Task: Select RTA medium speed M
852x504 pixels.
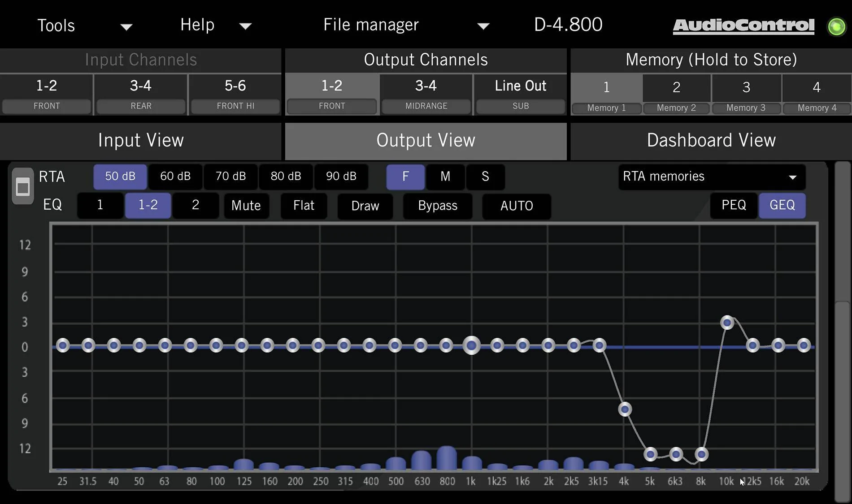Action: (445, 177)
